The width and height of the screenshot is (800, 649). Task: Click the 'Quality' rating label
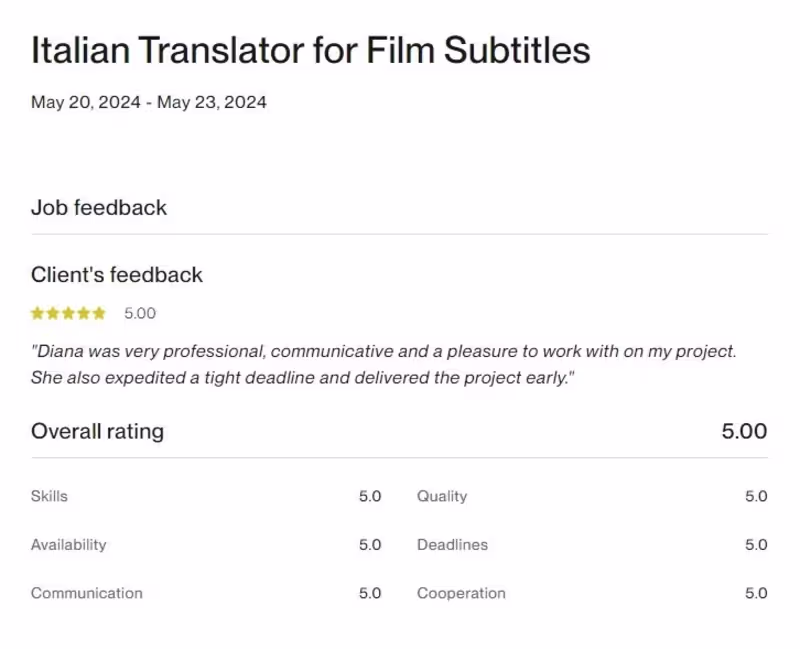point(442,496)
